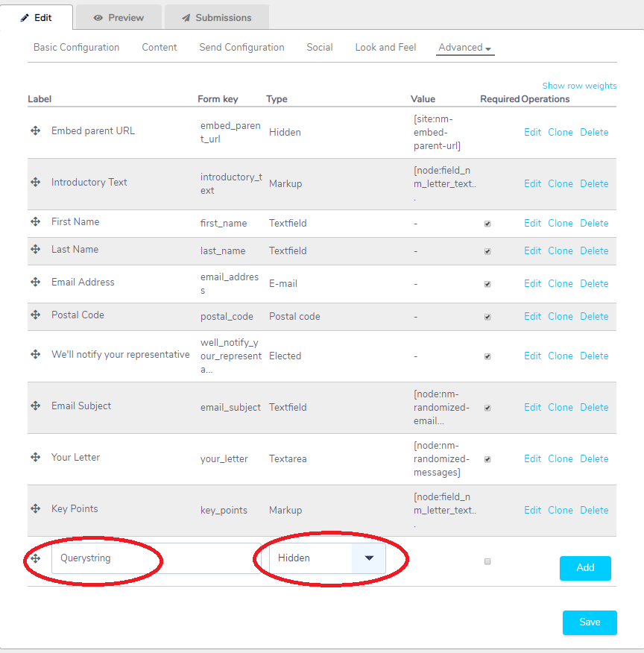The height and width of the screenshot is (653, 644).
Task: Delete the Your Letter component
Action: pyautogui.click(x=594, y=459)
